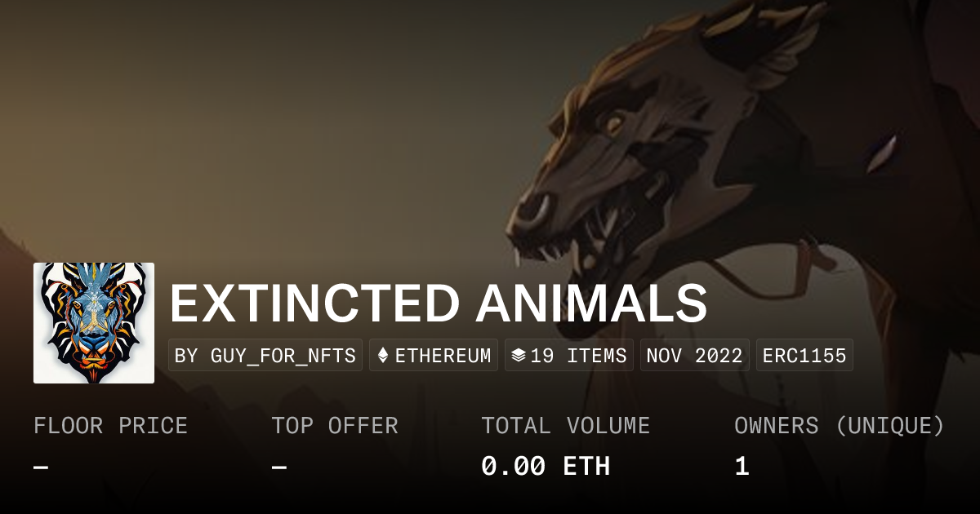
Task: Select the 0.00 ETH volume value
Action: pos(546,467)
